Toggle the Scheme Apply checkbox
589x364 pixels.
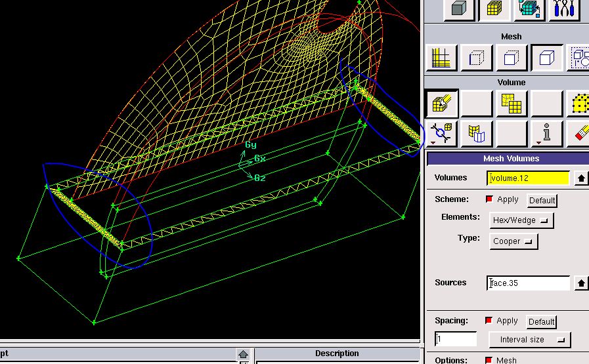[x=489, y=199]
